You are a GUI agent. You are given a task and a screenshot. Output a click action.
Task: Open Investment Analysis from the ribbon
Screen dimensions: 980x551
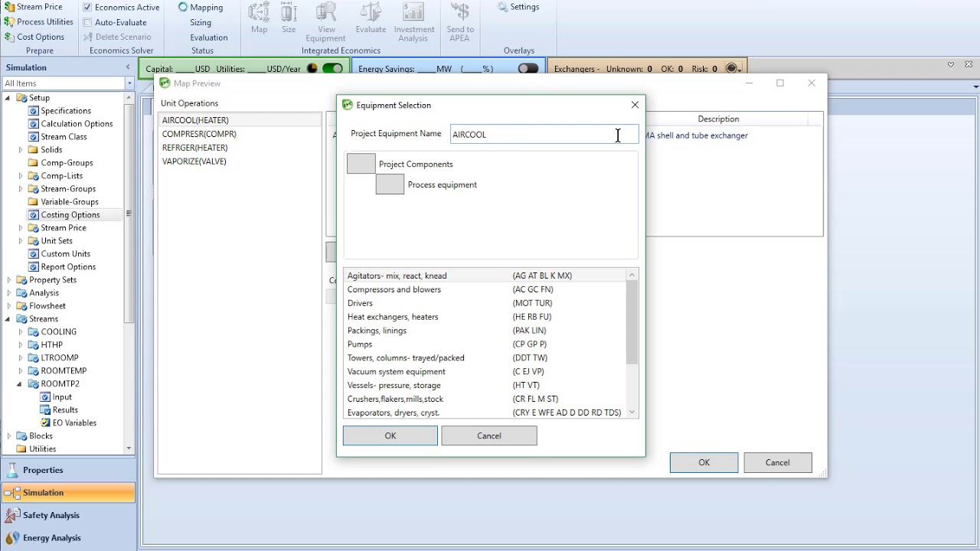413,22
